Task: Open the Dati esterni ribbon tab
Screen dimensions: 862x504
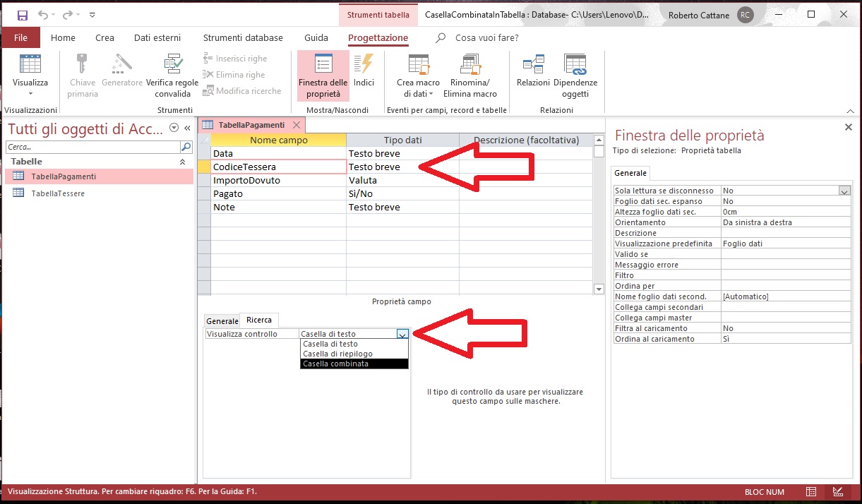Action: click(x=157, y=38)
